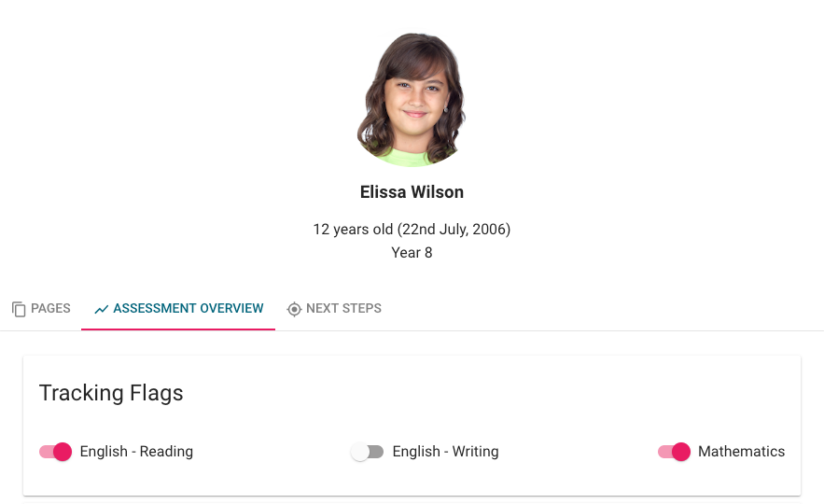
Task: Enable the English - Writing tracking toggle
Action: point(367,452)
